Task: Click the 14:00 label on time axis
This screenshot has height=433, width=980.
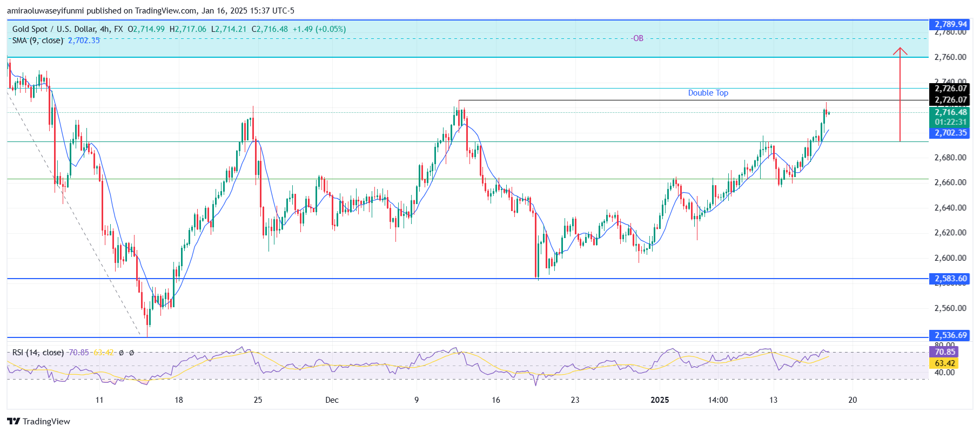Action: pyautogui.click(x=718, y=400)
